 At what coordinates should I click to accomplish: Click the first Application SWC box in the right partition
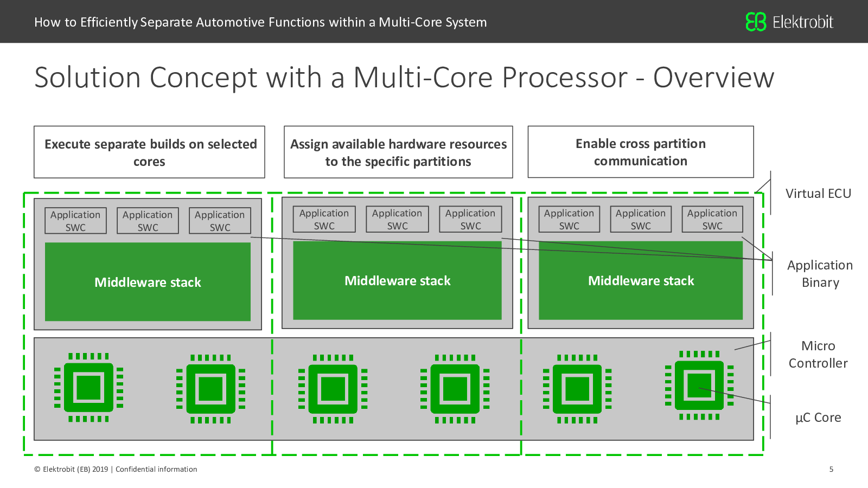click(569, 219)
